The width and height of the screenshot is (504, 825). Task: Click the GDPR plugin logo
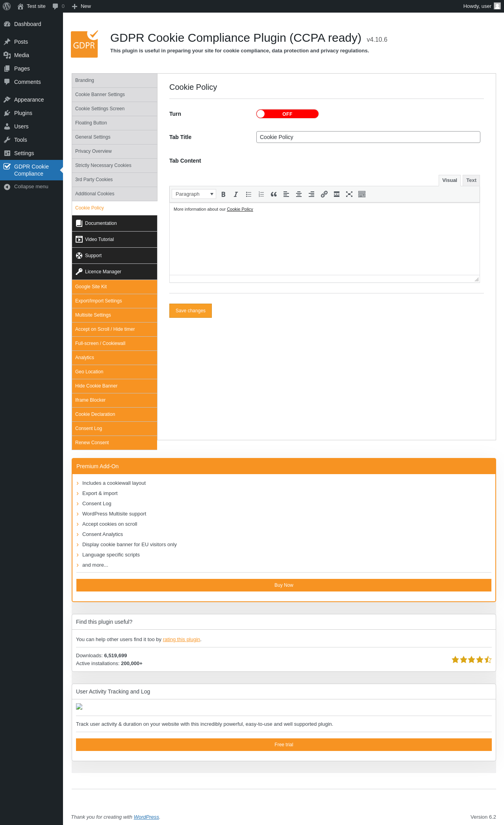(85, 44)
